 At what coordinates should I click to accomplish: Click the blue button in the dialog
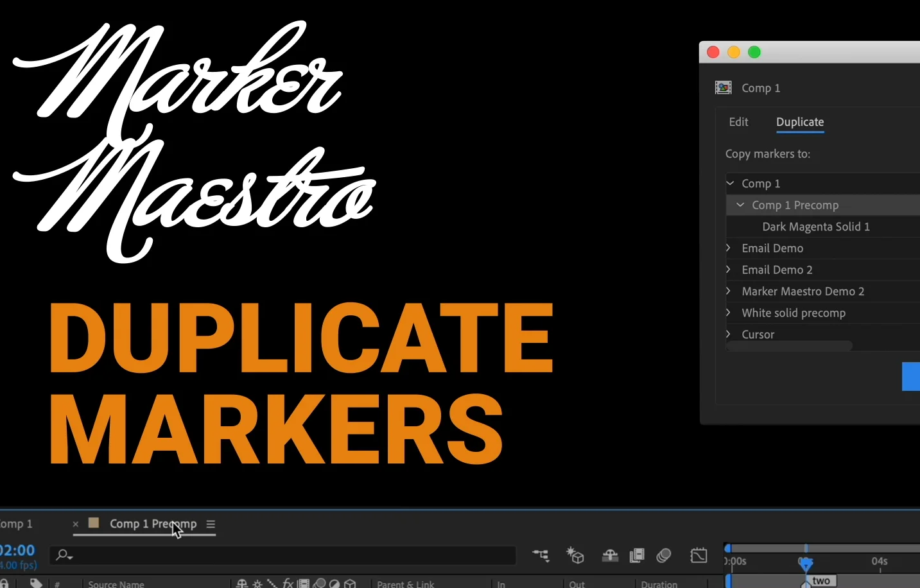911,377
